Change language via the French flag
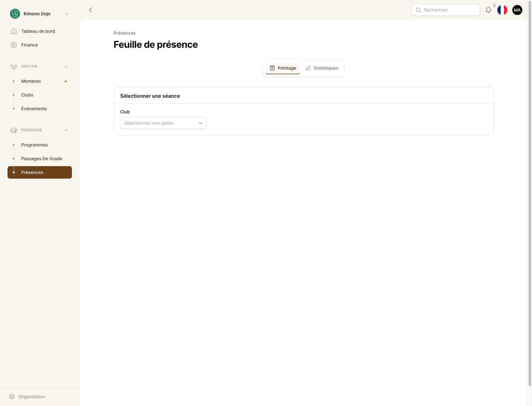532x406 pixels. click(x=502, y=10)
